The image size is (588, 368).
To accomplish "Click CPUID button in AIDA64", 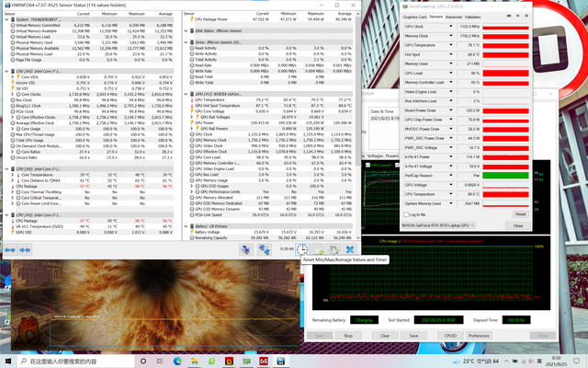I will [450, 336].
